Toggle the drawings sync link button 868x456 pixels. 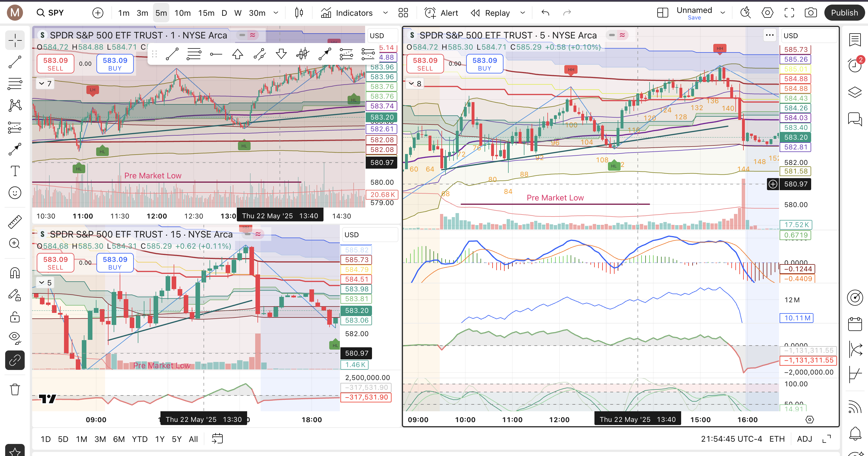pos(15,360)
